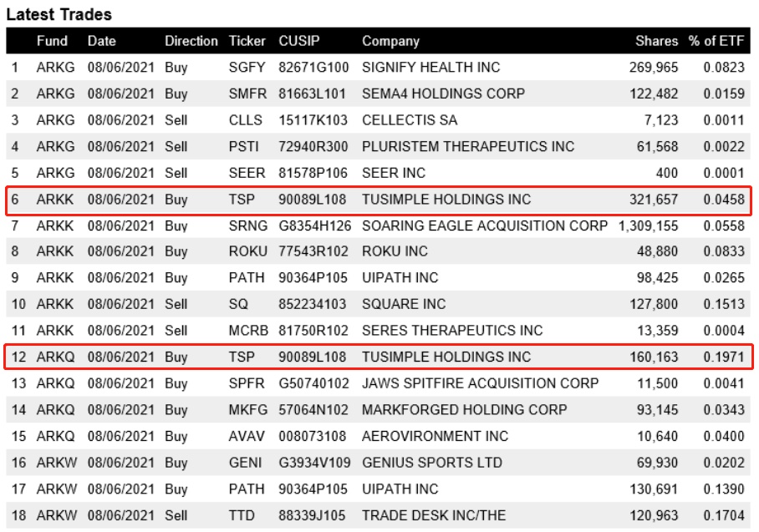Click the Direction column header
This screenshot has width=759, height=532.
click(191, 41)
